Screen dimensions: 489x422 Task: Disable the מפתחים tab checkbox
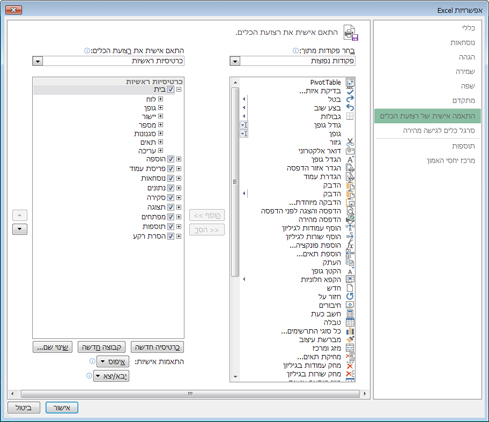[x=171, y=217]
